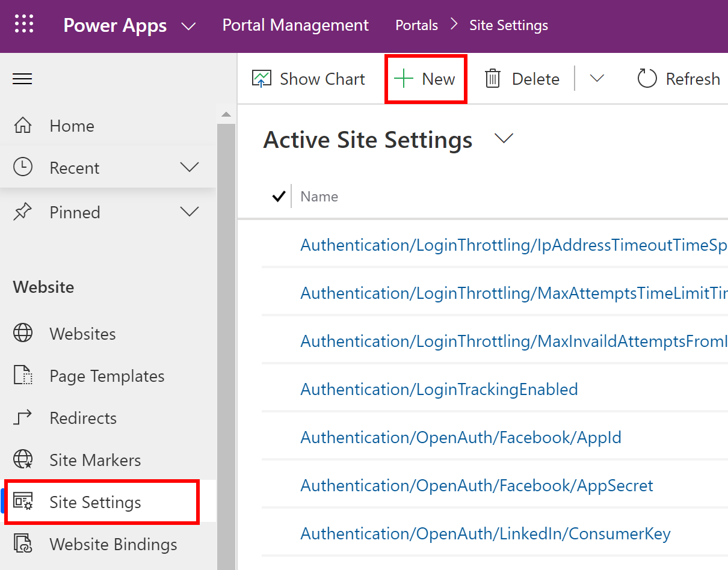728x570 pixels.
Task: Collapse the hamburger navigation menu
Action: click(22, 79)
